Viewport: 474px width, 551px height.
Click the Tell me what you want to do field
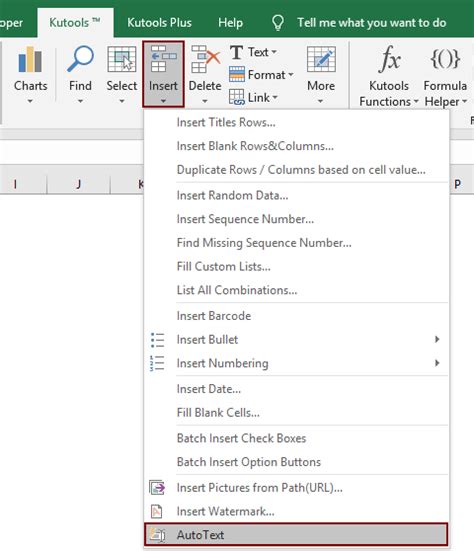click(371, 23)
